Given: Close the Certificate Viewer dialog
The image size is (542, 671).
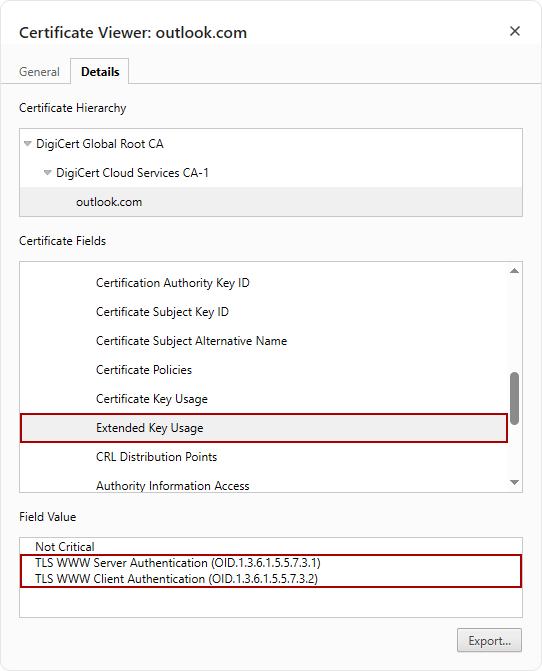Looking at the screenshot, I should click(515, 31).
